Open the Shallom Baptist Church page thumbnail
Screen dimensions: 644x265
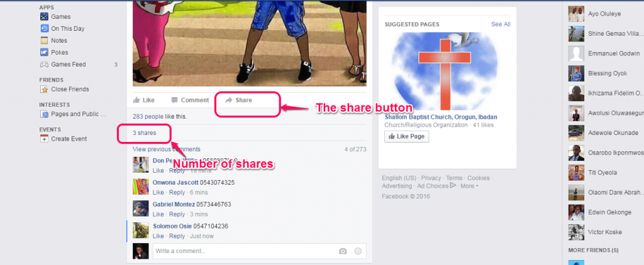point(445,72)
